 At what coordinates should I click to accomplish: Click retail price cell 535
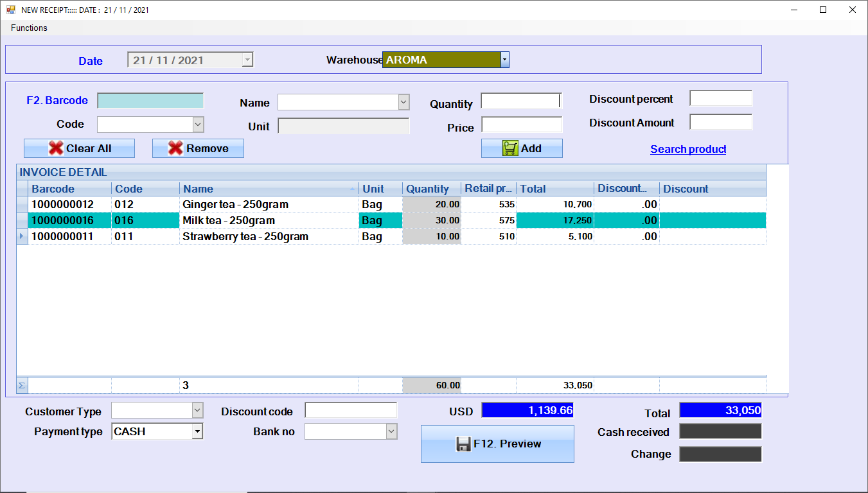click(489, 204)
